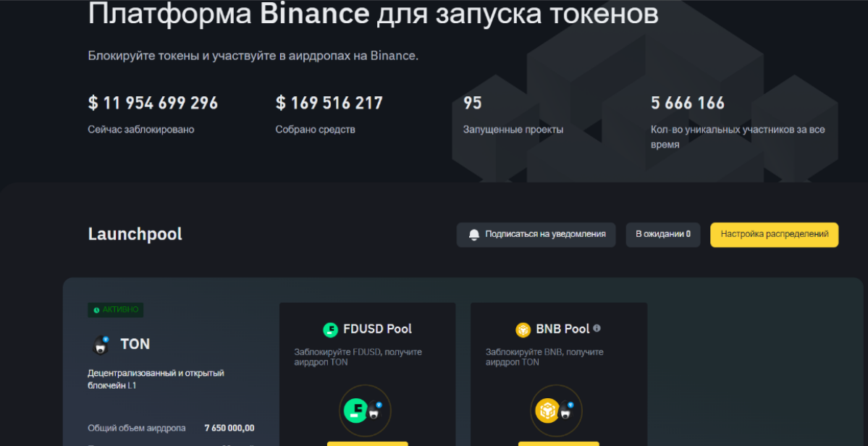Click the Сейчас заблокировано label
This screenshot has width=868, height=446.
pos(141,130)
